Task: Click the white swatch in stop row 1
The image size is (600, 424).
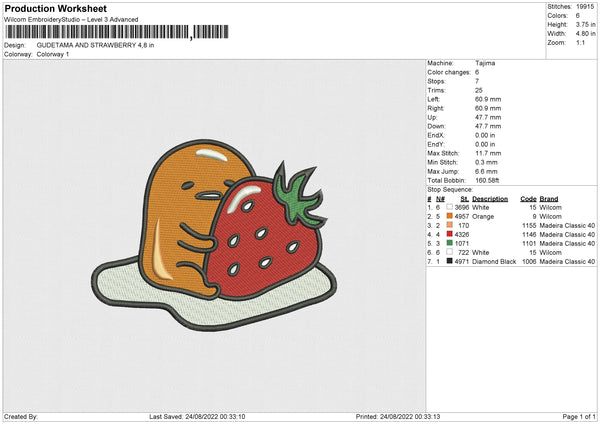Action: (449, 207)
